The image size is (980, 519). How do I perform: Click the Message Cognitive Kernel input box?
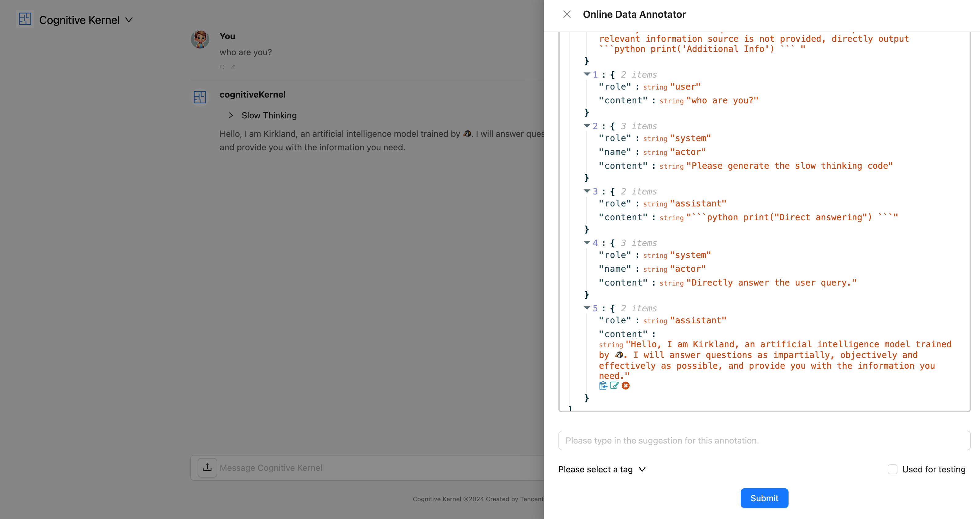[x=377, y=468]
